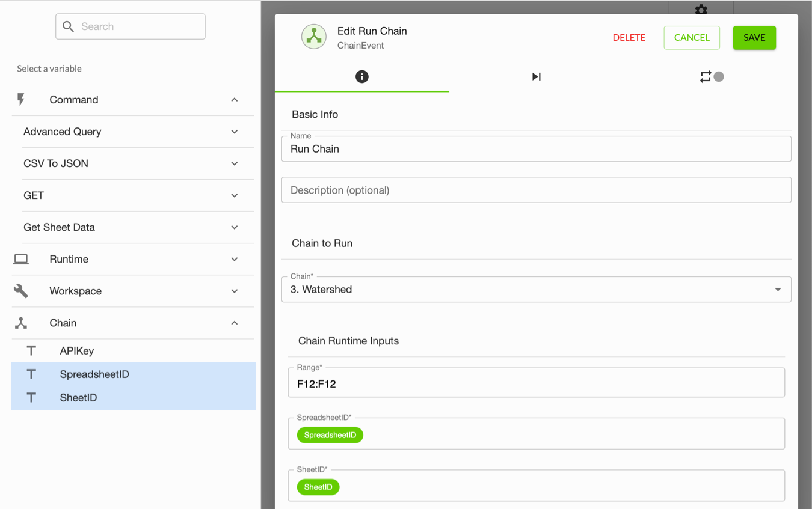Click the Chain node icon in sidebar
The image size is (812, 509).
(x=21, y=323)
